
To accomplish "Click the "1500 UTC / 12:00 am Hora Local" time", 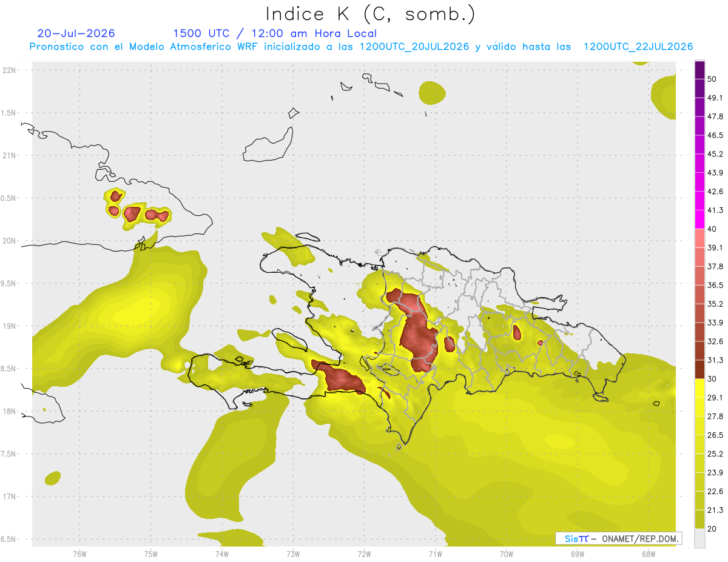I will (274, 33).
